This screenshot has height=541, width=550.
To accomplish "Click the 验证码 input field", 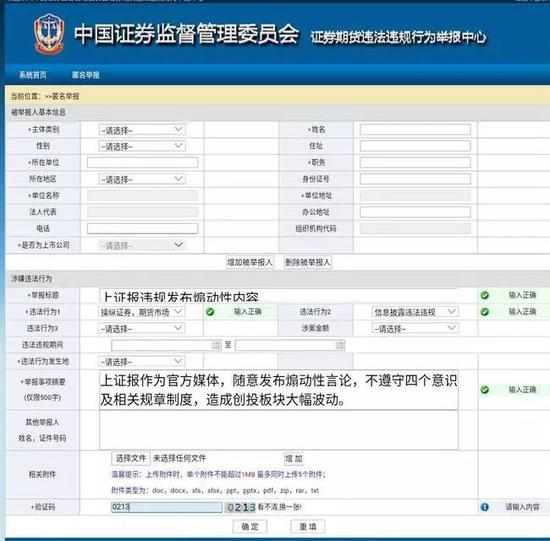I will pos(167,507).
